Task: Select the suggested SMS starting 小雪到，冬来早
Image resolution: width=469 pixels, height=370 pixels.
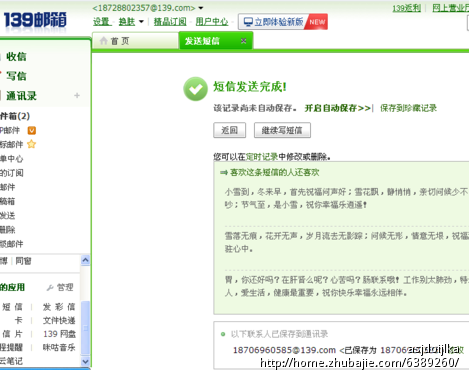Action: coord(346,198)
